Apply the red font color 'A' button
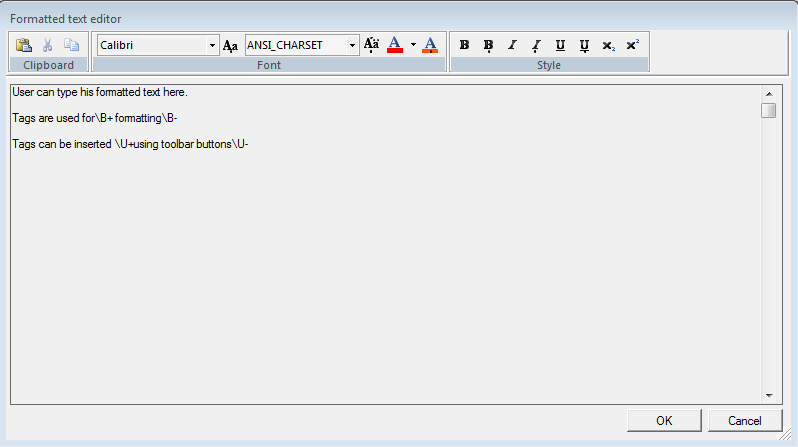 pyautogui.click(x=394, y=45)
